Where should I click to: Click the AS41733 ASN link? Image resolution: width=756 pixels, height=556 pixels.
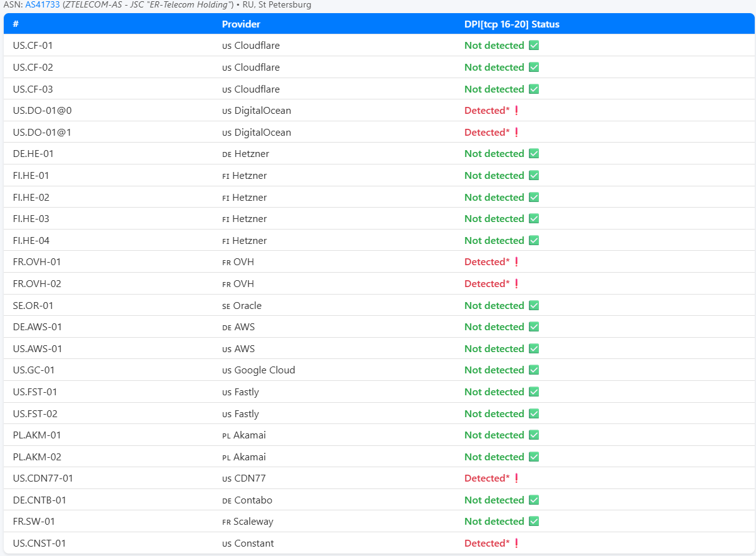point(43,5)
